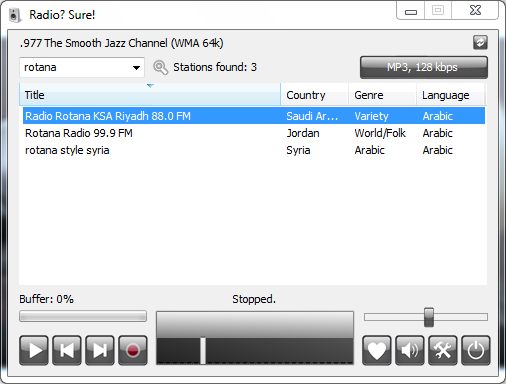
Task: Click the magnifier search icon
Action: click(x=160, y=68)
